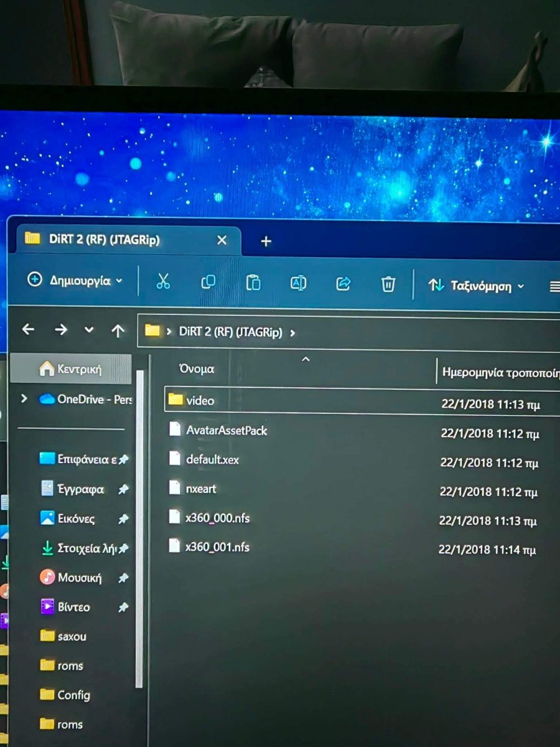Click the x360_001.nfs file icon
Viewport: 560px width, 747px height.
click(x=174, y=546)
